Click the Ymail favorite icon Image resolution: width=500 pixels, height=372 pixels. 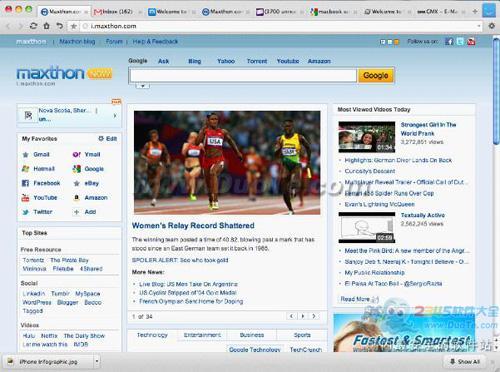point(77,154)
